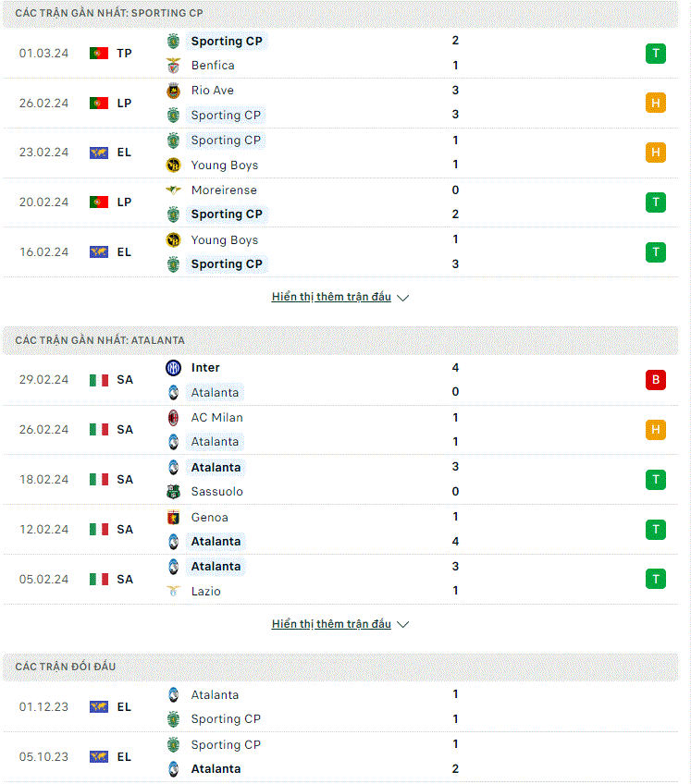The image size is (691, 784).
Task: Click the Rio Ave club crest
Action: coord(173,91)
